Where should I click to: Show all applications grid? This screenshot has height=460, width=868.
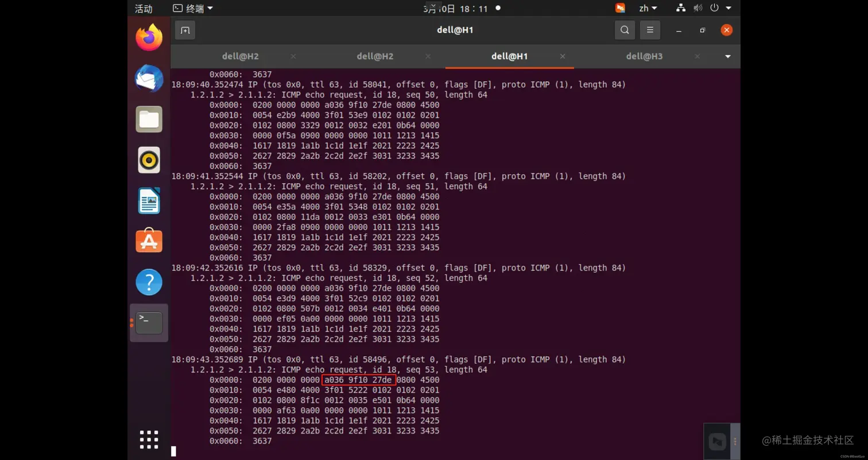[149, 439]
